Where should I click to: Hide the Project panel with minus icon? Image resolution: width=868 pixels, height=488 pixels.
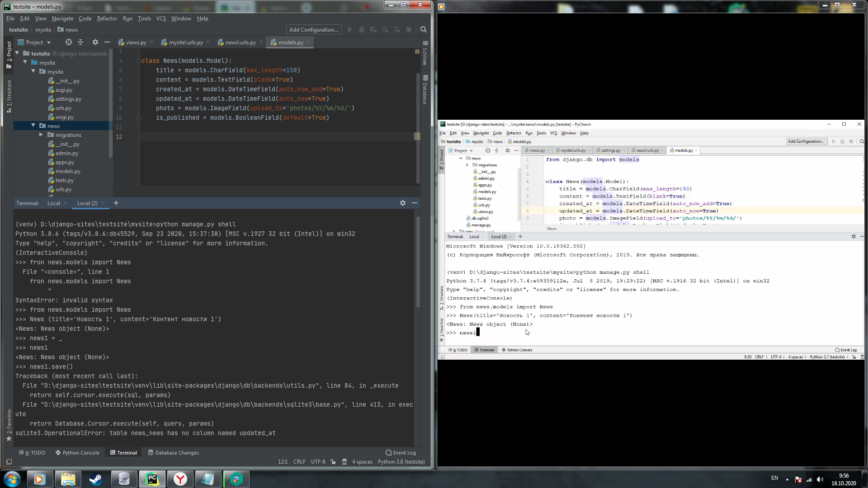[107, 42]
